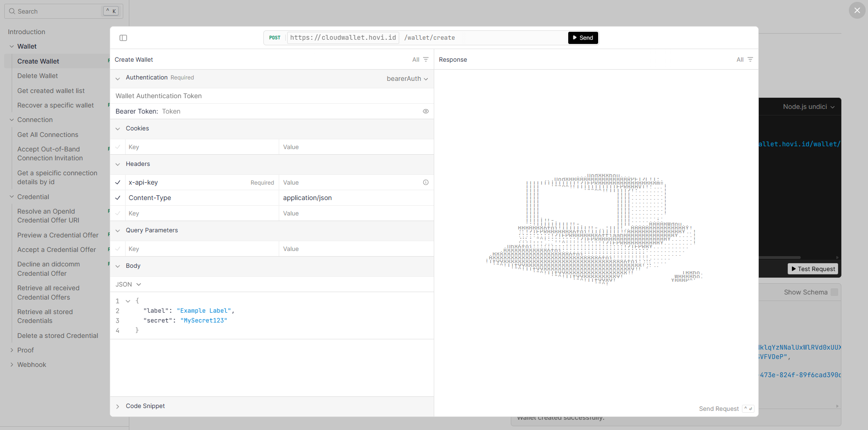Open the Response filter icon
868x430 pixels.
click(750, 59)
